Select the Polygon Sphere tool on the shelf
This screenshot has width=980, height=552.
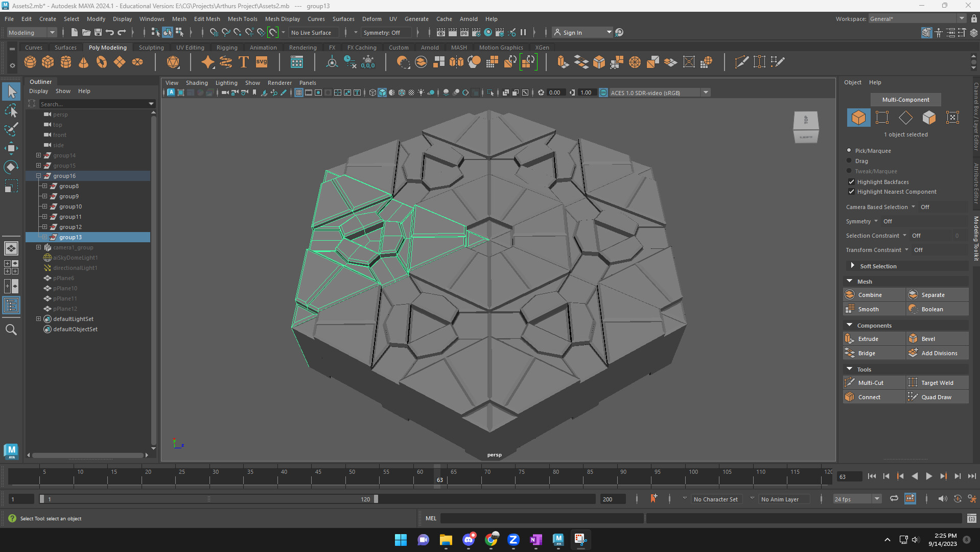click(30, 62)
